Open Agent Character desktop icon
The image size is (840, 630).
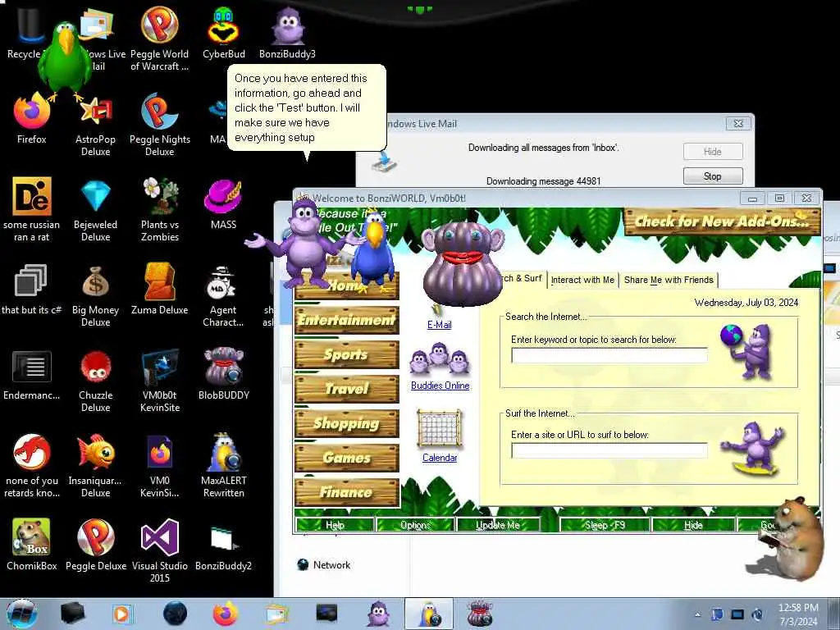pos(223,294)
